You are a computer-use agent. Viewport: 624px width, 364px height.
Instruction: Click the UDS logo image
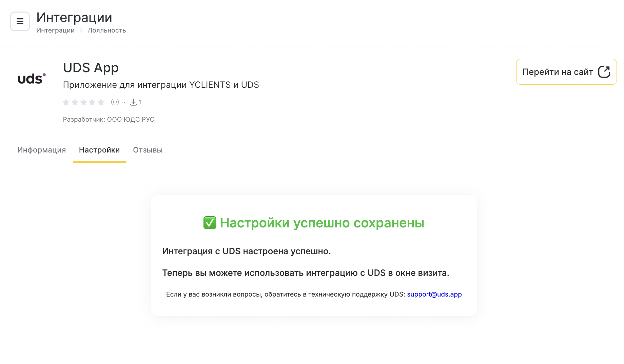[x=32, y=79]
